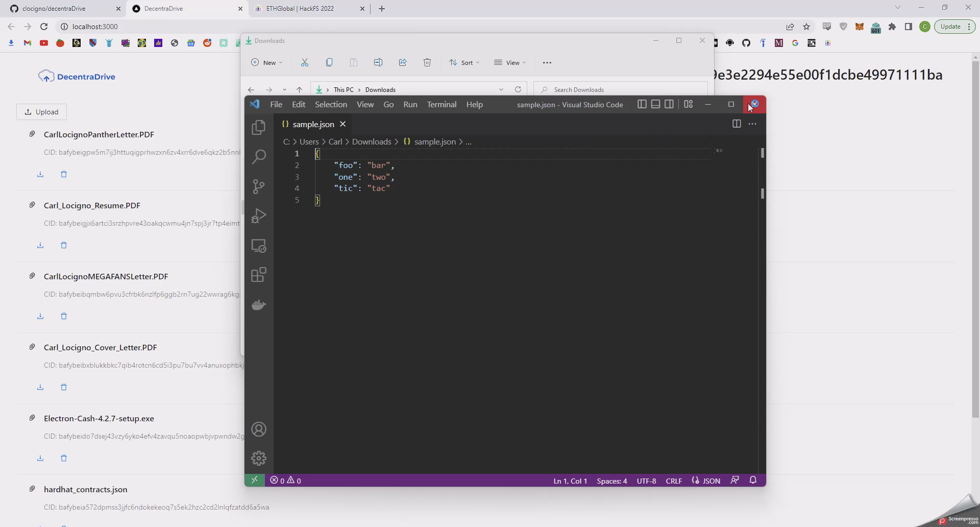The image size is (980, 527).
Task: Click the Manage gear icon in VS Code
Action: tap(259, 458)
